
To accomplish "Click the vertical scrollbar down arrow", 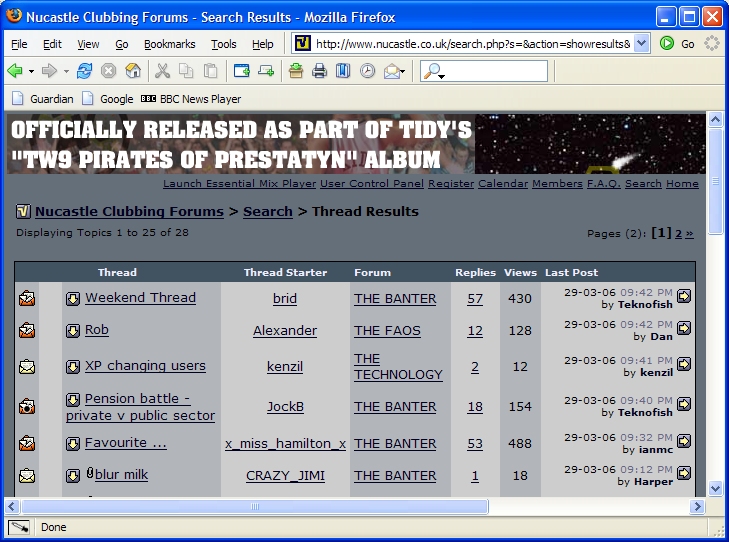I will [715, 488].
